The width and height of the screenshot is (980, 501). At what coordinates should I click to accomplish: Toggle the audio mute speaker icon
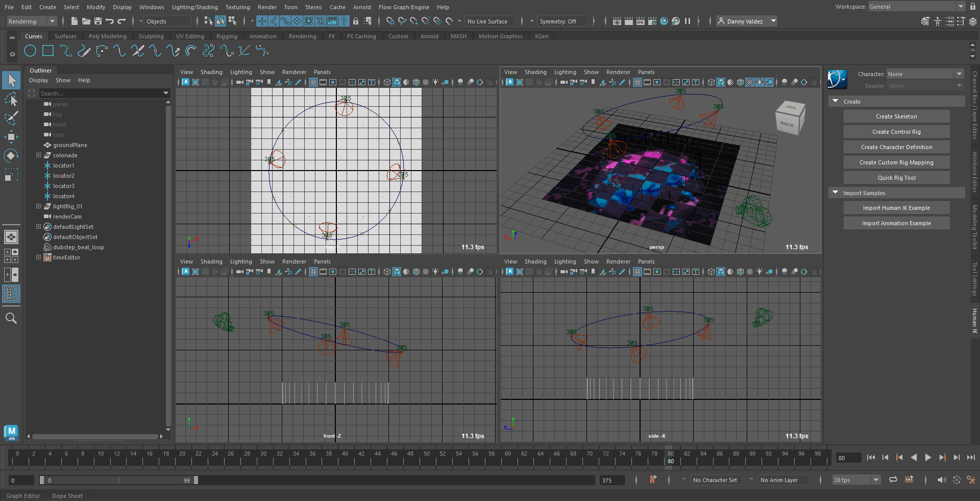[x=942, y=480]
